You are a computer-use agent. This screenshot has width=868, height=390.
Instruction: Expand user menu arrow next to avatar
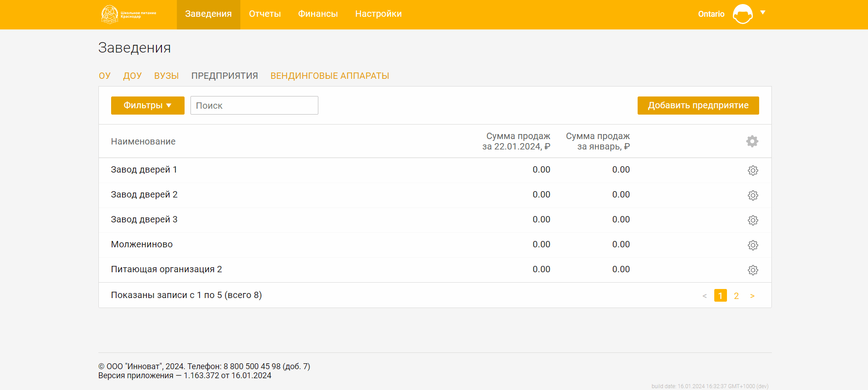pos(763,13)
